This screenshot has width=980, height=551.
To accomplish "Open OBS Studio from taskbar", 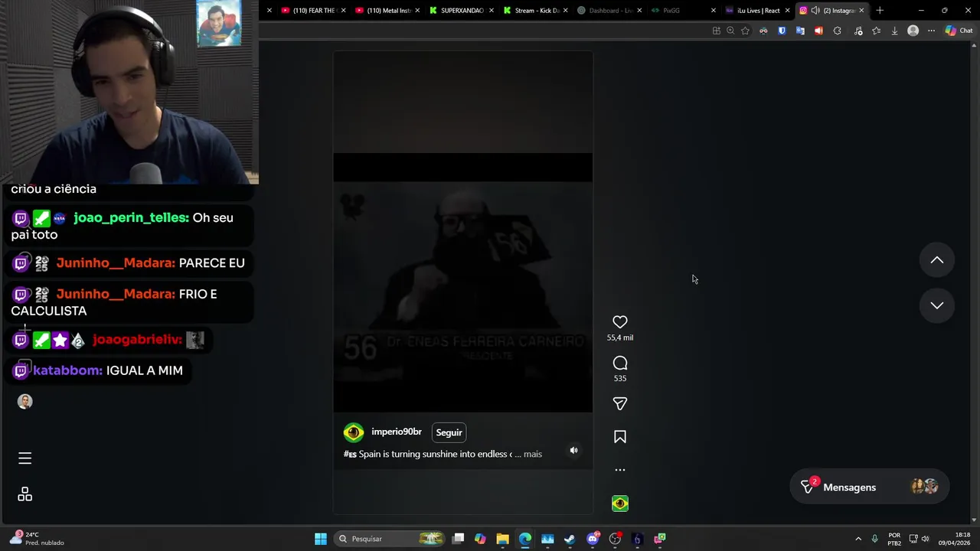I will coord(615,539).
